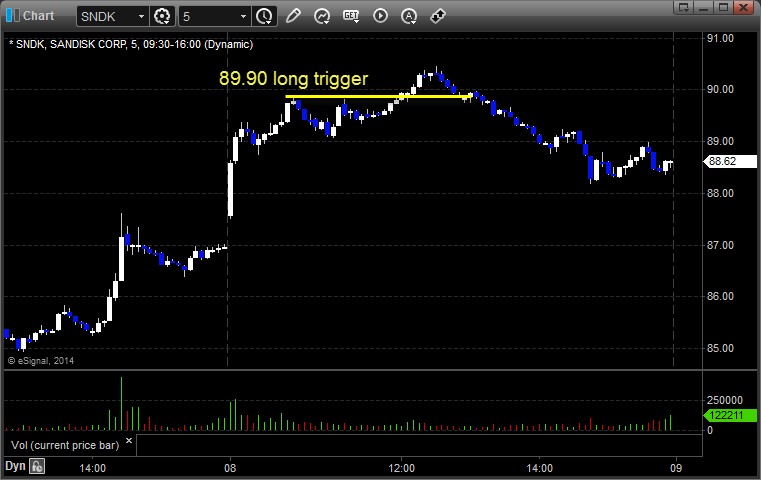The height and width of the screenshot is (480, 761).
Task: Click the Chart title text in toolbar
Action: pyautogui.click(x=38, y=16)
